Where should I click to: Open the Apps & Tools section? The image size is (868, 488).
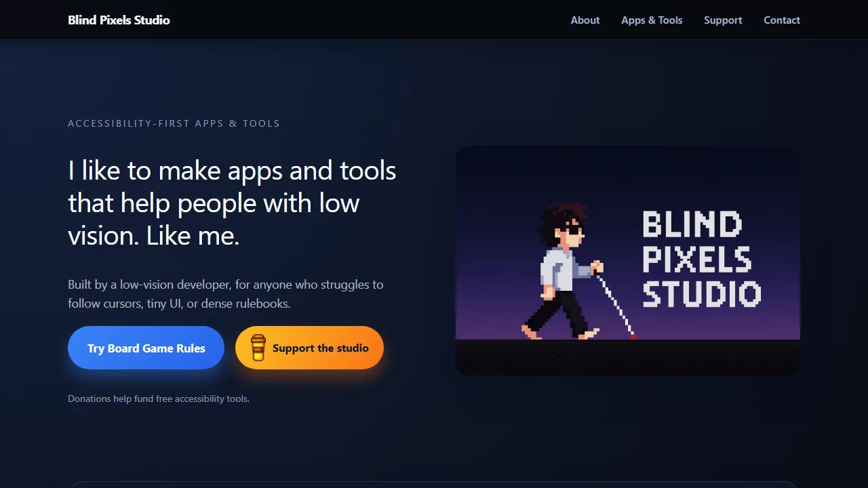pyautogui.click(x=652, y=20)
